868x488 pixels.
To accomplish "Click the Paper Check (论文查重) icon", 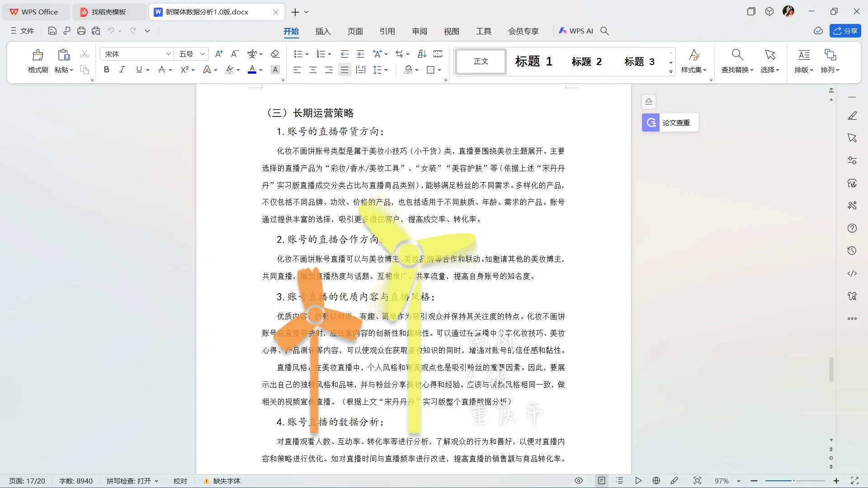I will tap(651, 122).
